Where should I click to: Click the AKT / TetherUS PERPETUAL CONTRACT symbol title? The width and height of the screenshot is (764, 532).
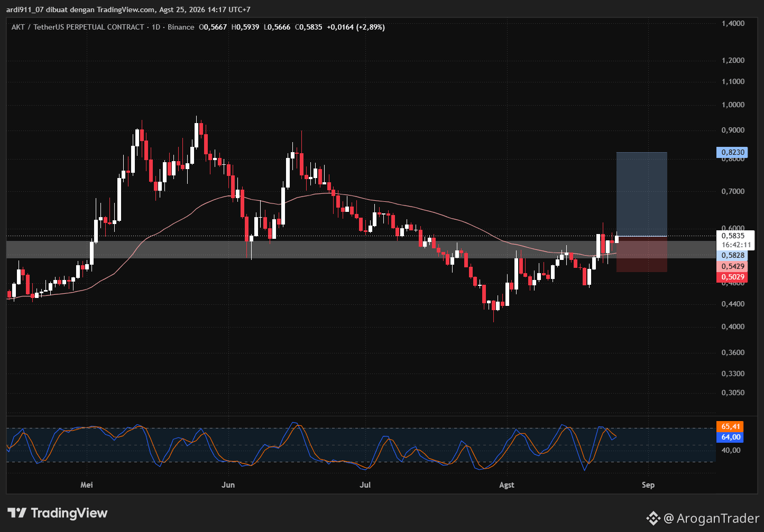click(x=78, y=27)
